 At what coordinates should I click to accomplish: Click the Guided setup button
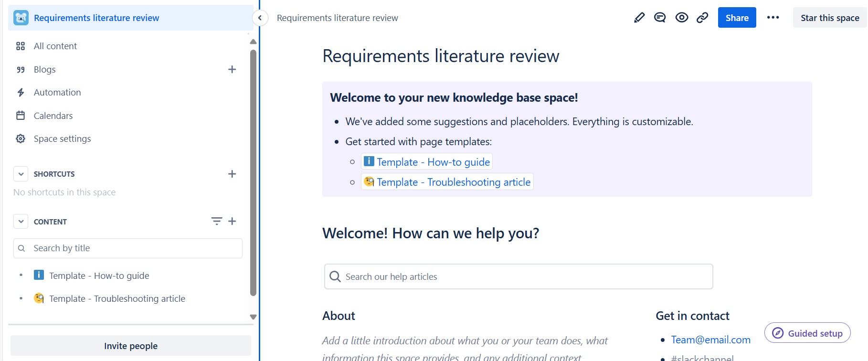807,333
